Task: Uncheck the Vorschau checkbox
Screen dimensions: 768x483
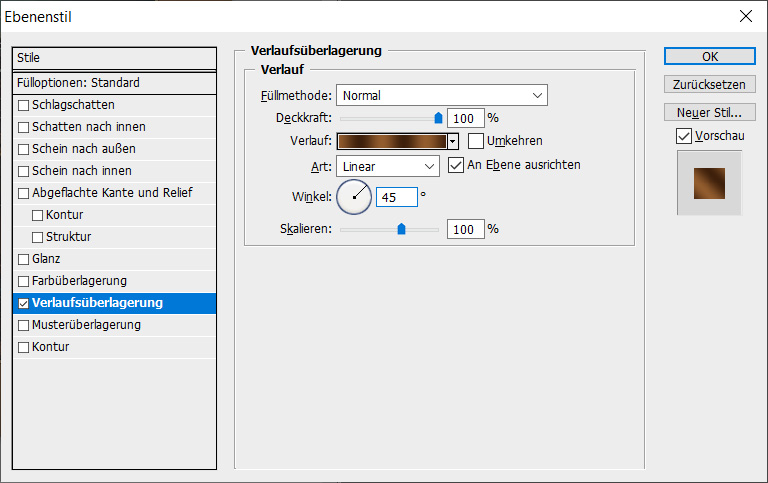Action: pyautogui.click(x=684, y=136)
